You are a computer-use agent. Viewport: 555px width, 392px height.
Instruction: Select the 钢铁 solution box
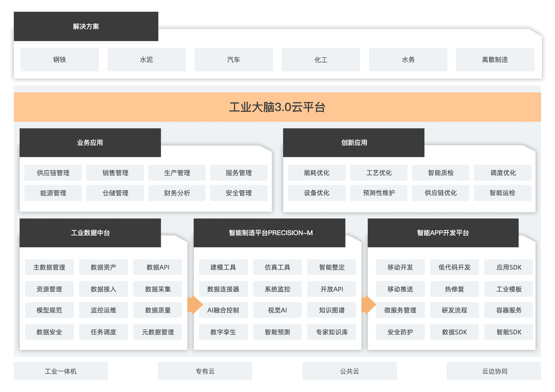[59, 60]
